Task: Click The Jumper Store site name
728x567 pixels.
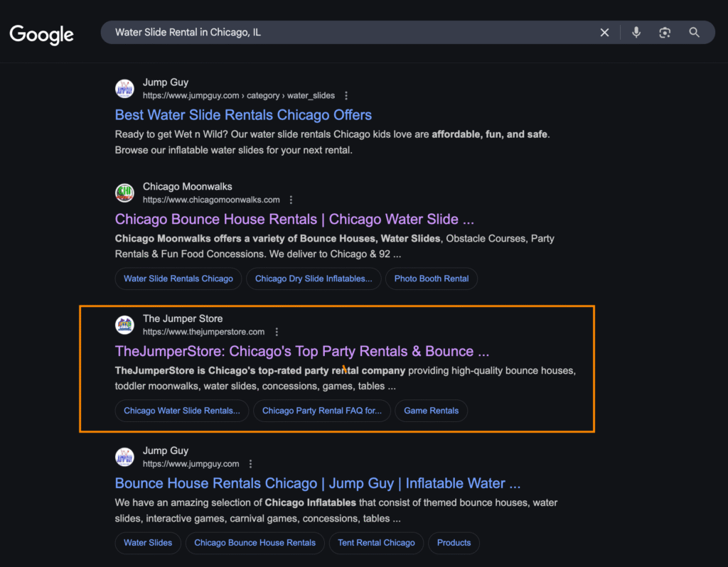Action: point(183,319)
